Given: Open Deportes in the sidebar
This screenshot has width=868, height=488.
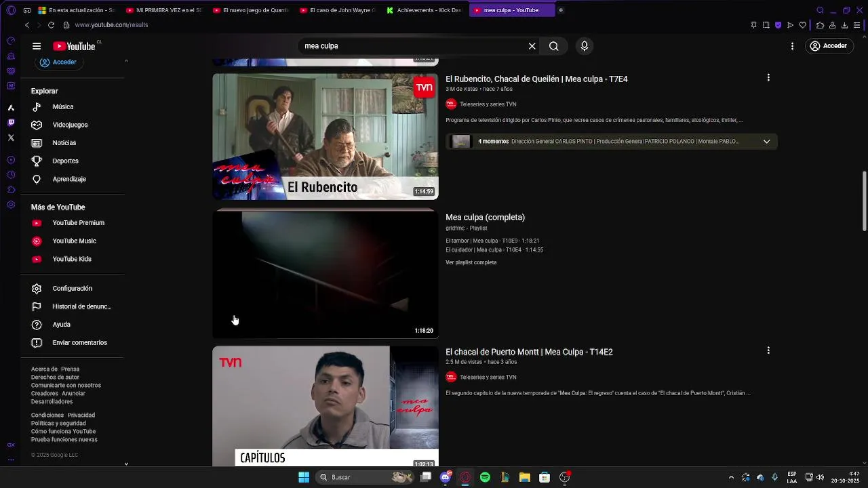Looking at the screenshot, I should 65,161.
